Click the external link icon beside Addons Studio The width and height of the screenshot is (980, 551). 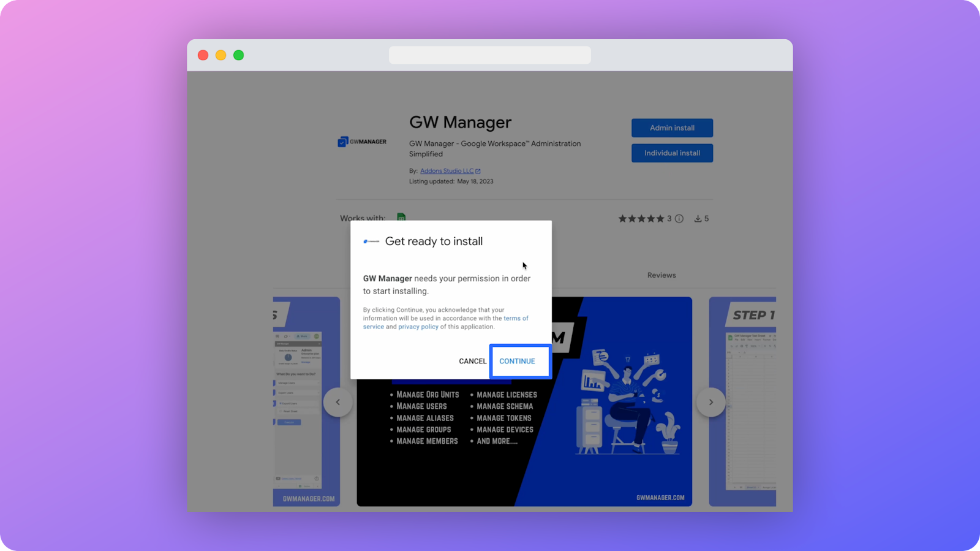tap(478, 171)
